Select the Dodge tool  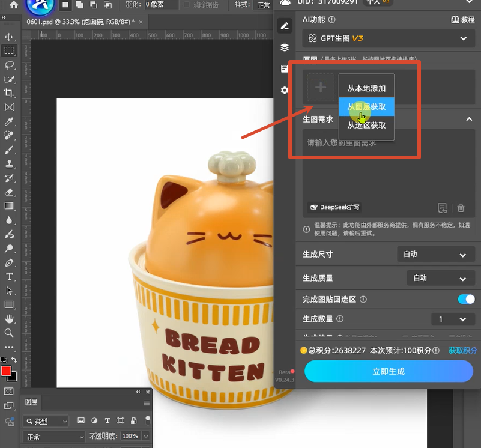point(9,234)
